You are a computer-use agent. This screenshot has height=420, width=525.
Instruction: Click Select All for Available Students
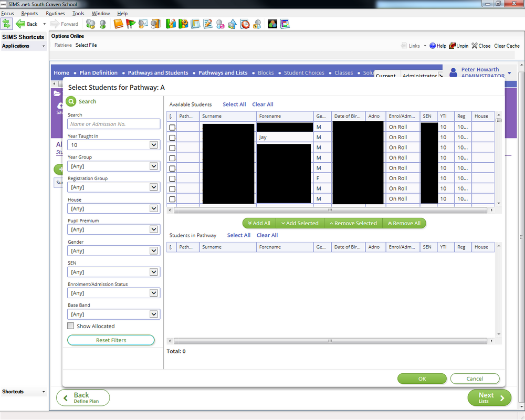click(x=234, y=104)
